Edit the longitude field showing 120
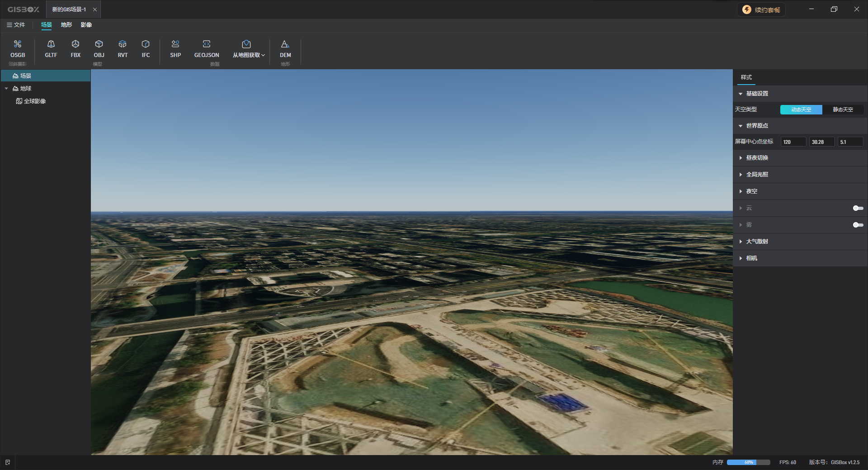The width and height of the screenshot is (868, 470). point(793,142)
